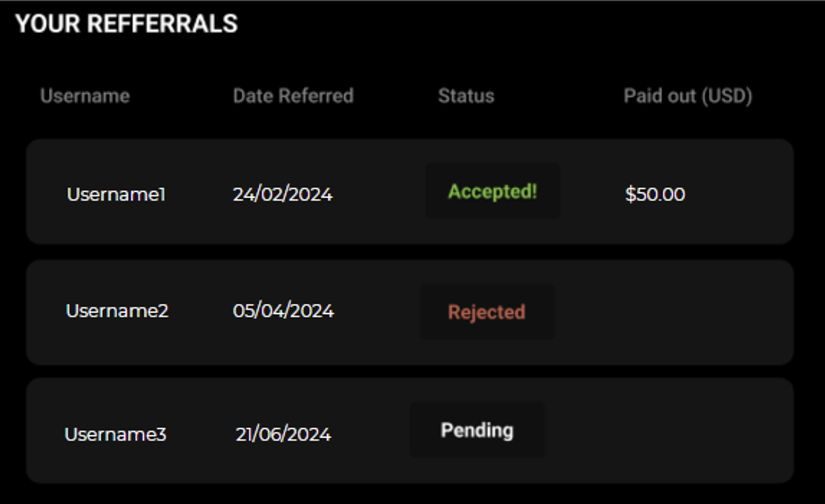Screen dimensions: 825x504
Task: Sort by the Username column header
Action: click(86, 96)
